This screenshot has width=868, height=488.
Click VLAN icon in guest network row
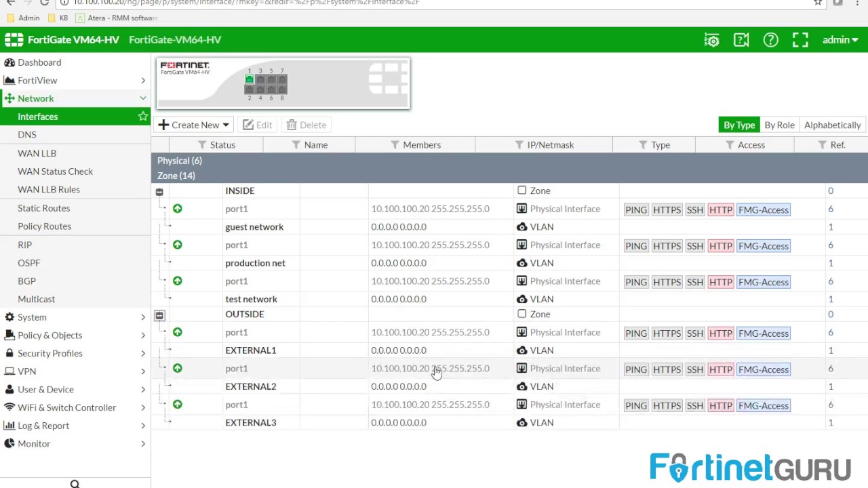[x=521, y=227]
